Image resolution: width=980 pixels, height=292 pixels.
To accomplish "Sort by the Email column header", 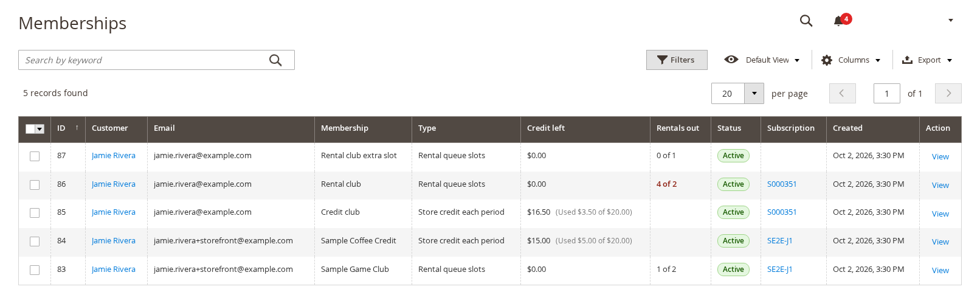I will pos(231,128).
